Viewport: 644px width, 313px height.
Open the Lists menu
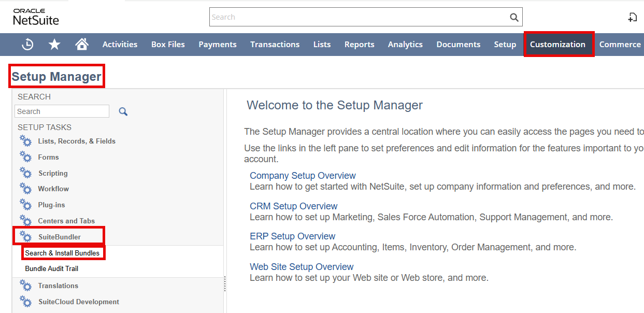click(322, 45)
